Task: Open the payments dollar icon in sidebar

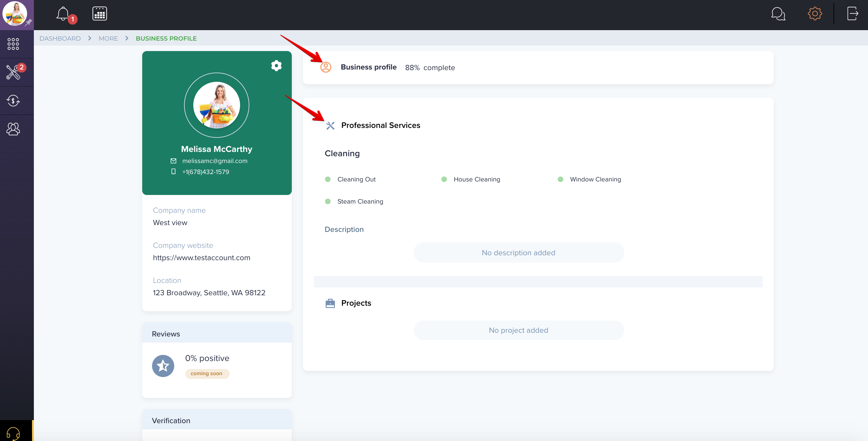Action: tap(13, 100)
